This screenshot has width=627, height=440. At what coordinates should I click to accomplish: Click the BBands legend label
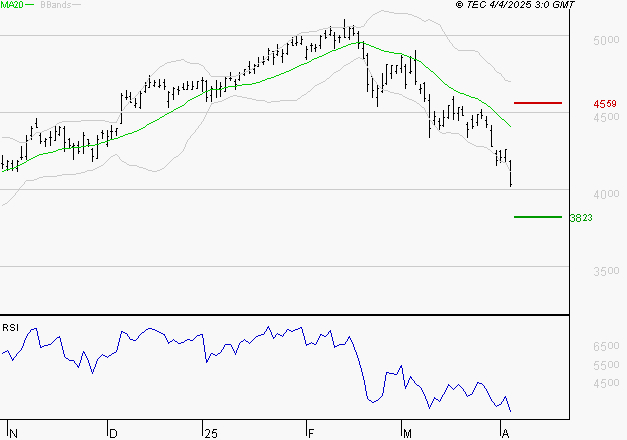(56, 5)
